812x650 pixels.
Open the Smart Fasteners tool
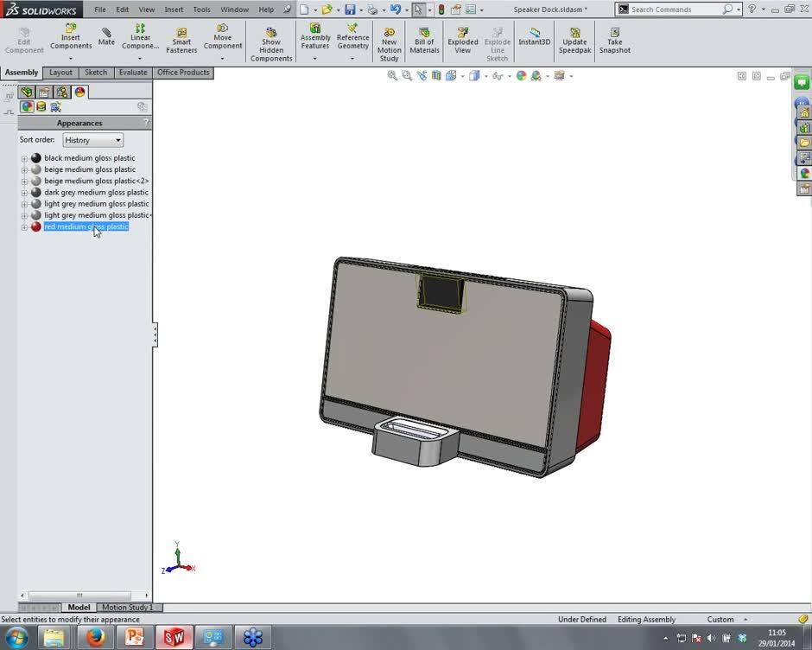click(181, 38)
